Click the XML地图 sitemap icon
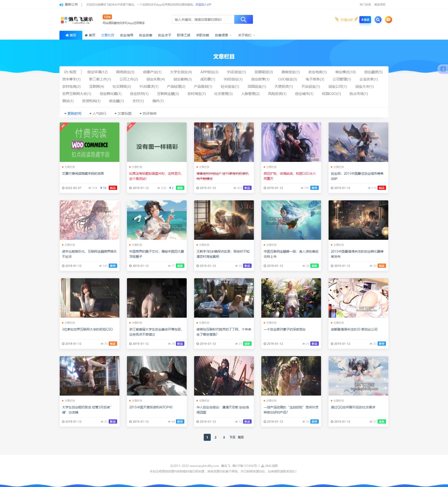The image size is (448, 487). point(263,466)
